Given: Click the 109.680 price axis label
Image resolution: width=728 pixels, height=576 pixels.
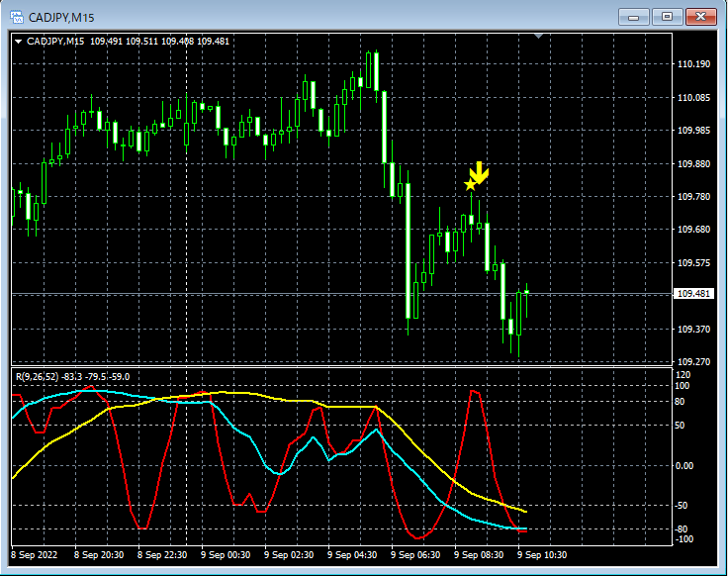Looking at the screenshot, I should pyautogui.click(x=693, y=230).
